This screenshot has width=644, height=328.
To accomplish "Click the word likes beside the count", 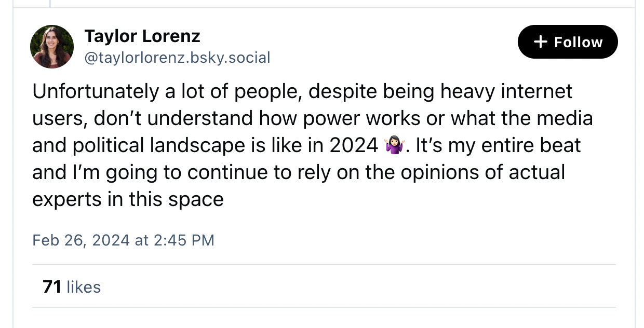I will (x=85, y=286).
